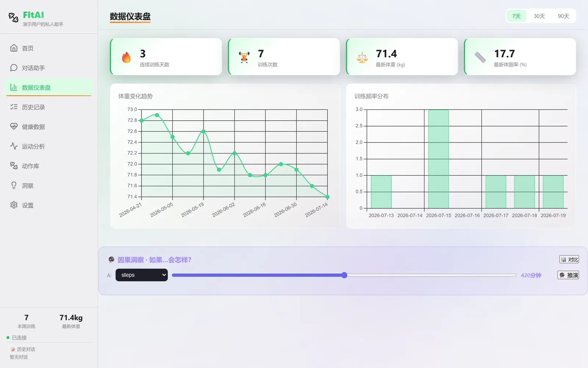
Task: Click the 因果洞察 · 如果...会怎样? heading
Action: [x=154, y=260]
